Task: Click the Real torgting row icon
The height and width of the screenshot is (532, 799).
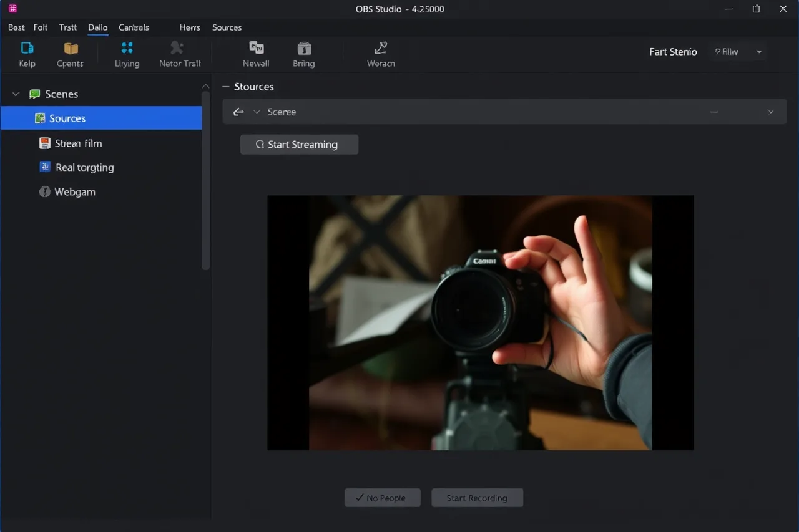Action: point(44,167)
